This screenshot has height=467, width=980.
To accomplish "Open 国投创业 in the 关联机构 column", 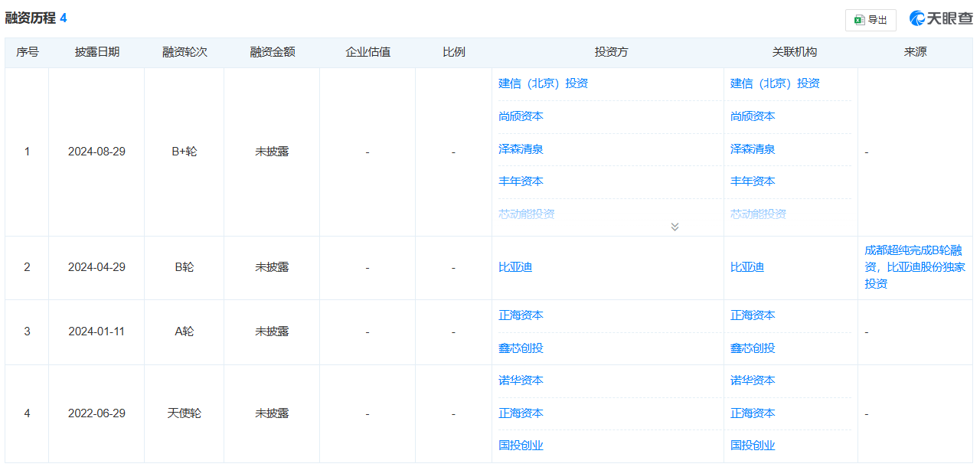I will 753,446.
